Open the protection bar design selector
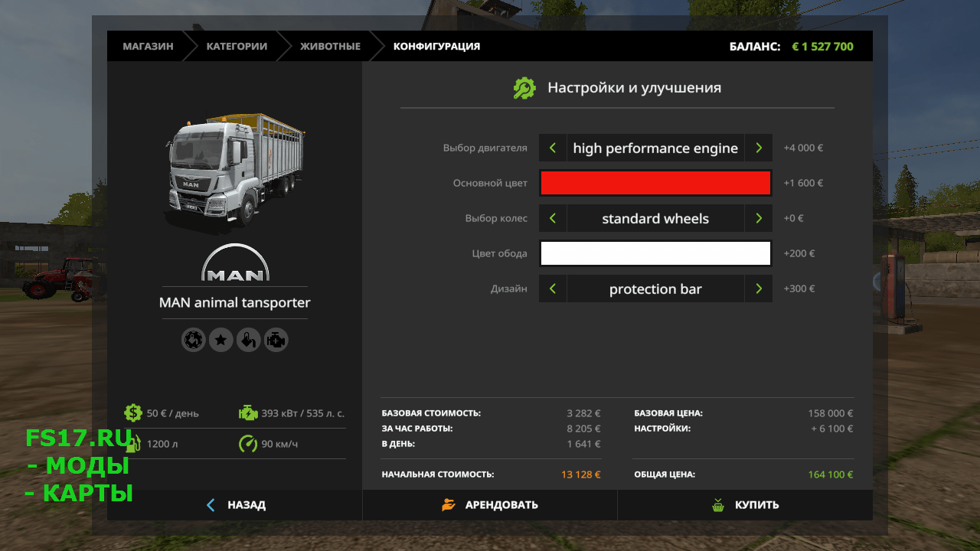The height and width of the screenshot is (551, 980). (x=655, y=289)
